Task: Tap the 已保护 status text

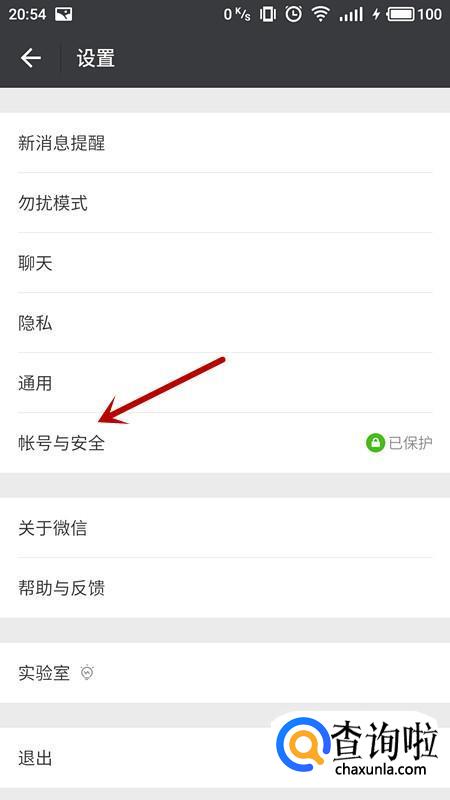Action: (411, 443)
